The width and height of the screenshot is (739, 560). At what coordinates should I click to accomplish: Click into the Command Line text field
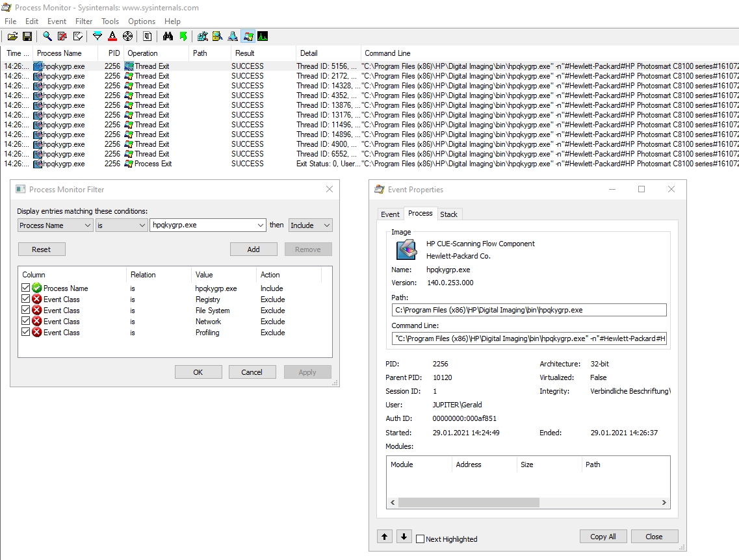coord(529,338)
